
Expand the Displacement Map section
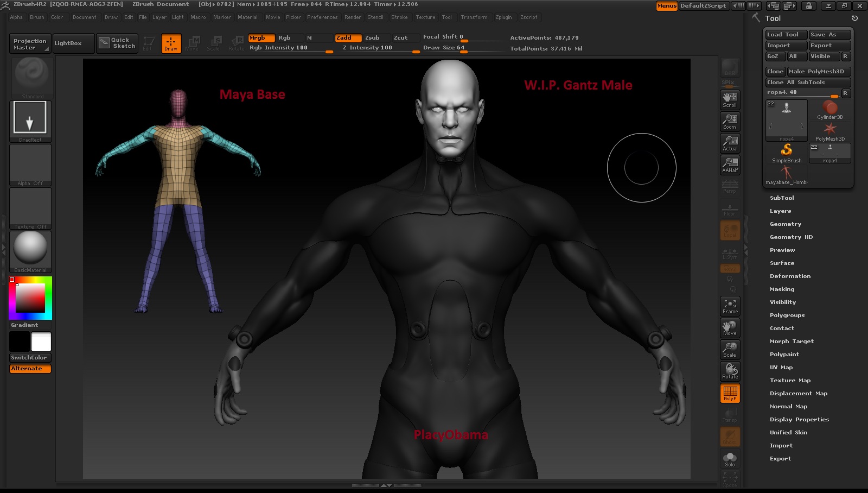click(x=799, y=394)
